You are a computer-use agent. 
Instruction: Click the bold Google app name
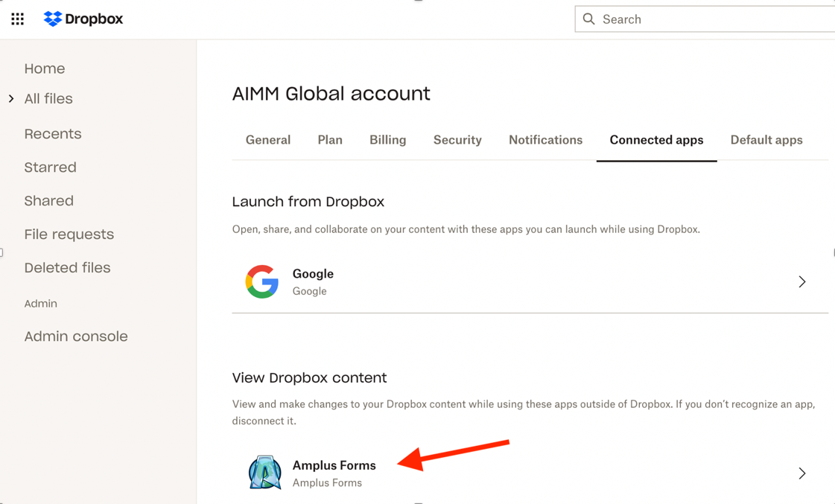coord(313,273)
